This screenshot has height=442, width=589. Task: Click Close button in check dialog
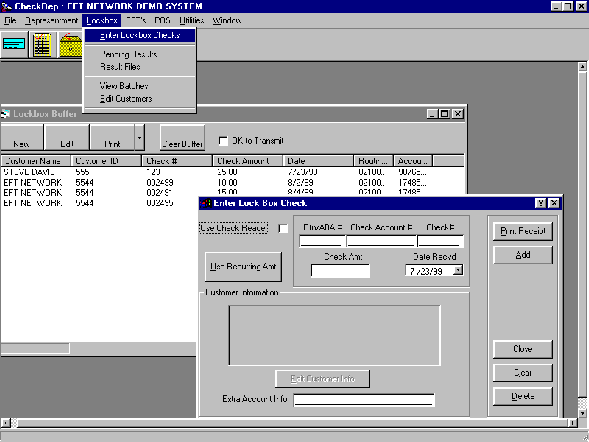tap(523, 349)
